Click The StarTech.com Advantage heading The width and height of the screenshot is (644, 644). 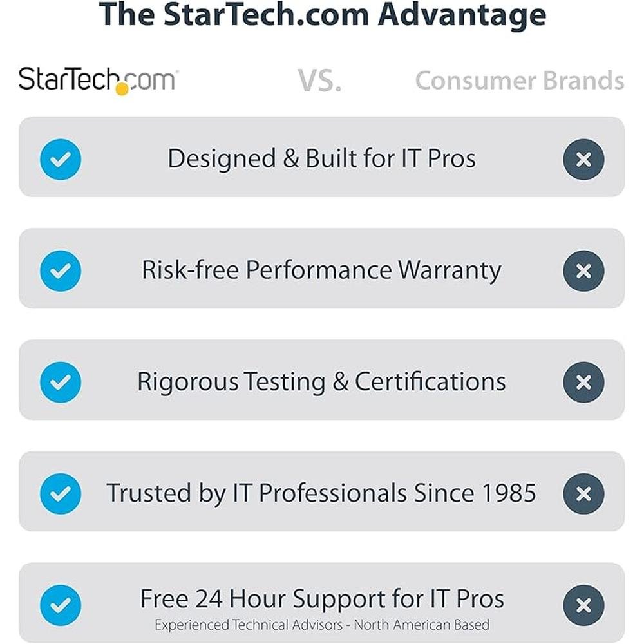tap(323, 15)
